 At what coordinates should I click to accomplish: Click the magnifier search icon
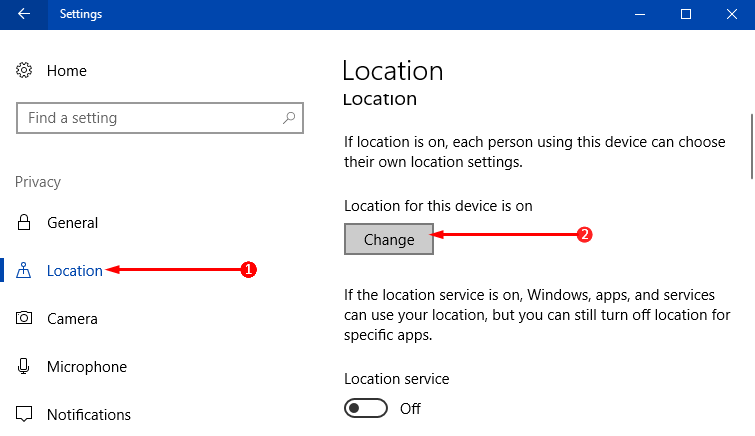pos(289,118)
